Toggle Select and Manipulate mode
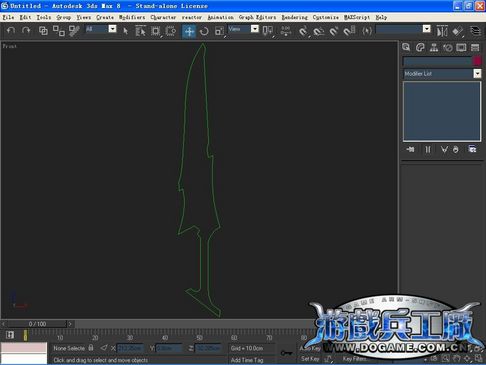Image resolution: width=486 pixels, height=365 pixels. pos(286,31)
